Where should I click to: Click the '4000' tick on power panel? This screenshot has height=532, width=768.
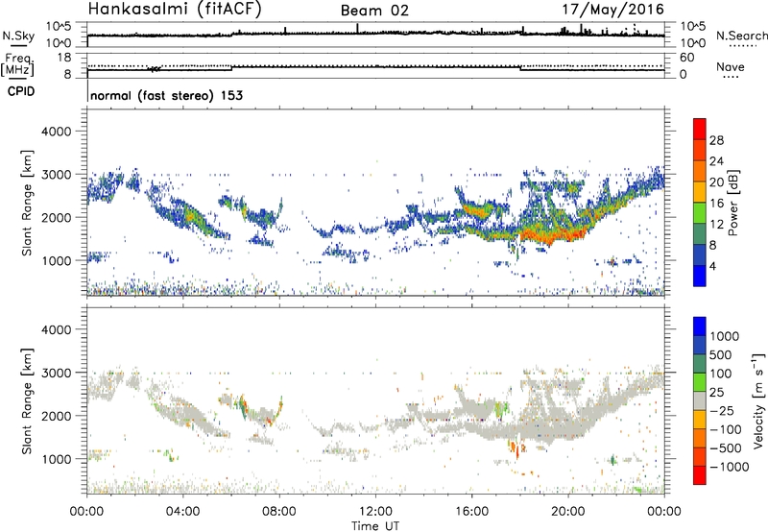click(57, 131)
